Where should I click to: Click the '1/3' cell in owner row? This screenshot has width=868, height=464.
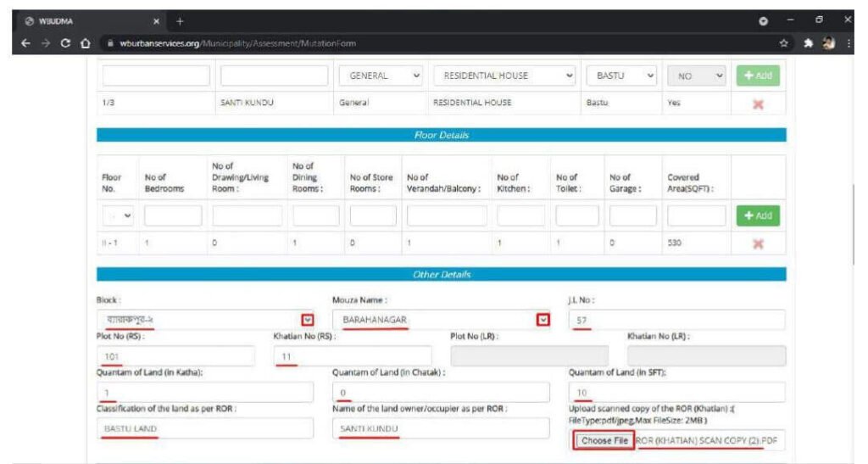(x=108, y=103)
